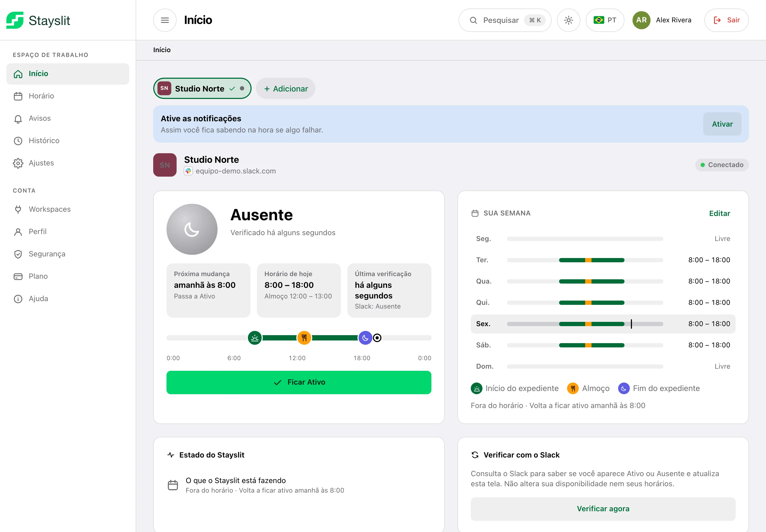Click the Sair logout button
The image size is (766, 532).
pyautogui.click(x=726, y=20)
